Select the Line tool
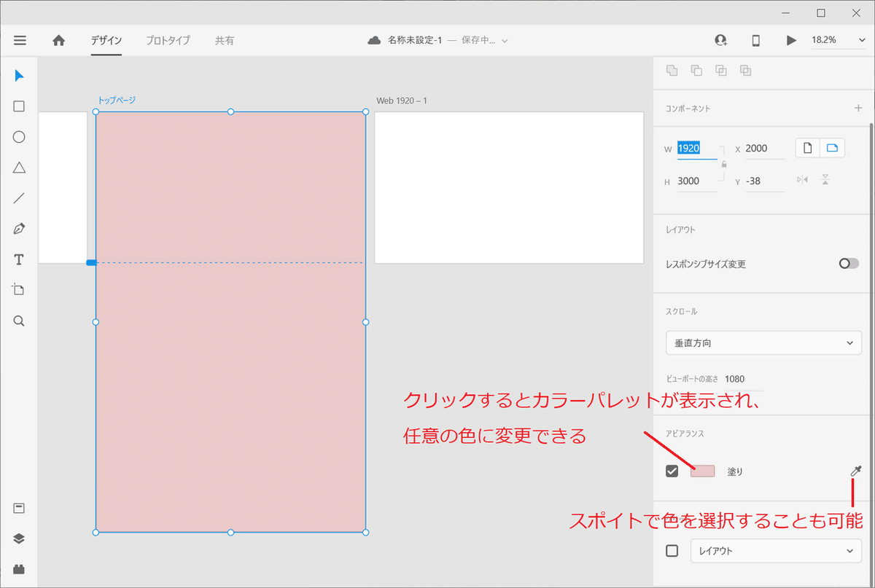Screen dimensions: 875x588 [x=20, y=198]
